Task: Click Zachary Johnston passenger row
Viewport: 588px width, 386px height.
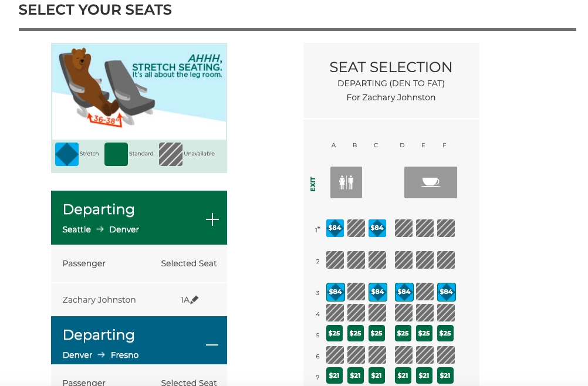Action: pyautogui.click(x=99, y=300)
